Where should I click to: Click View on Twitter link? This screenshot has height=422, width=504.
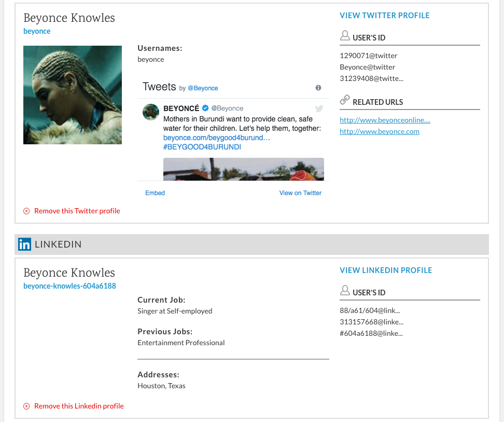[300, 193]
